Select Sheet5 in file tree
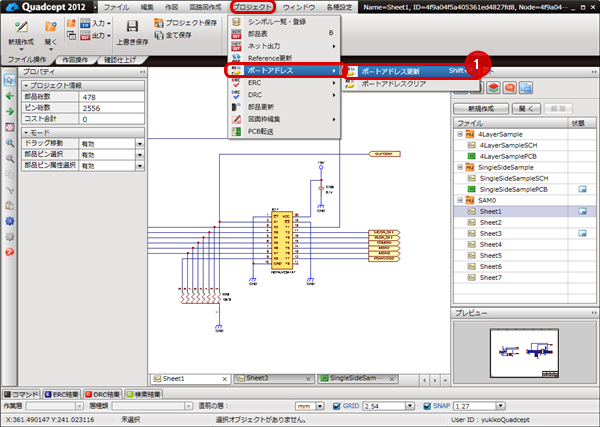600x427 pixels. pyautogui.click(x=490, y=255)
